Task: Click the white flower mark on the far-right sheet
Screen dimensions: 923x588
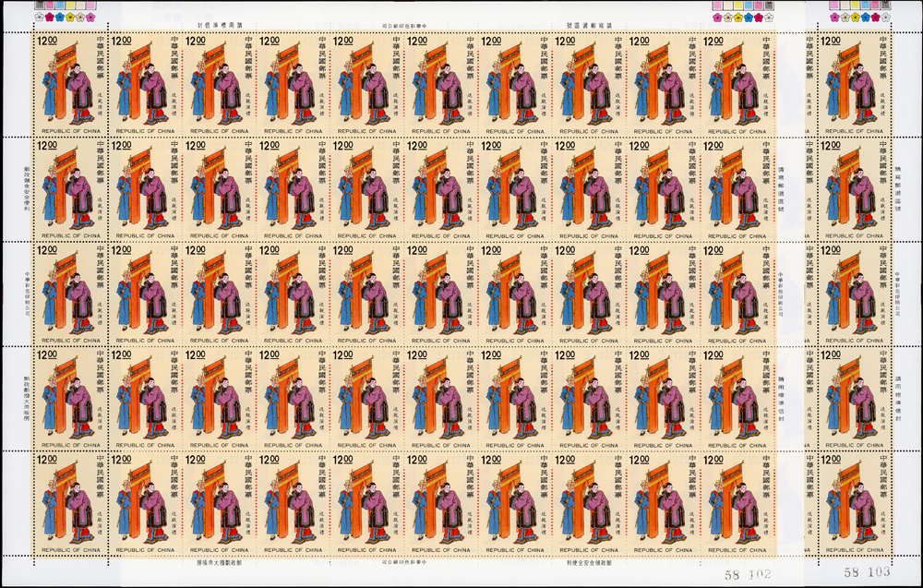Action: coord(885,17)
